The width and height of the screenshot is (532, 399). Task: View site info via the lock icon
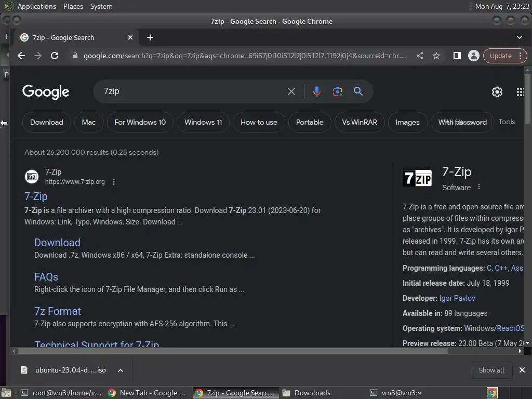(x=75, y=56)
